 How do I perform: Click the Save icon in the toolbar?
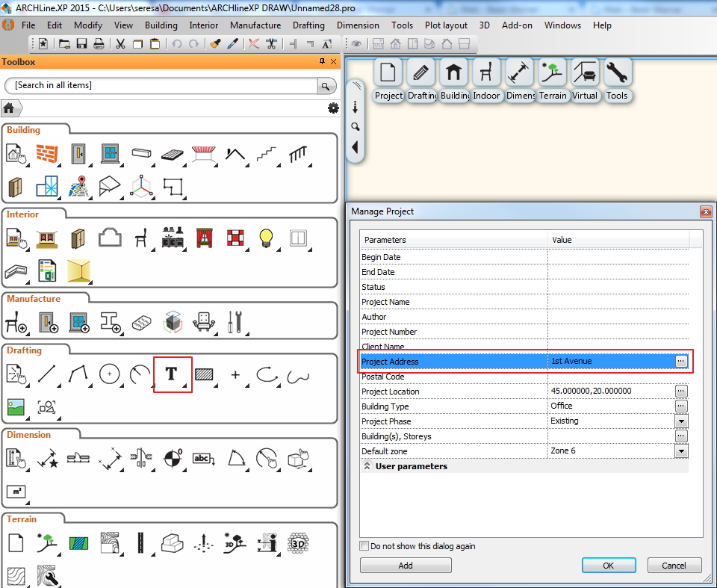[x=82, y=44]
